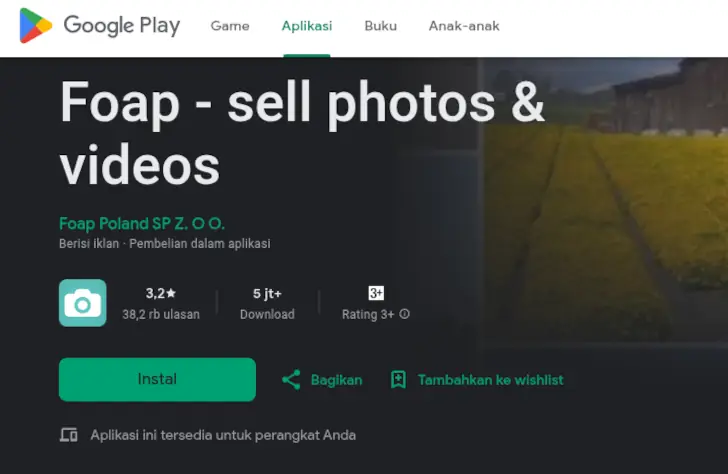Click the 'Foap - sell photos & videos' title

[302, 133]
